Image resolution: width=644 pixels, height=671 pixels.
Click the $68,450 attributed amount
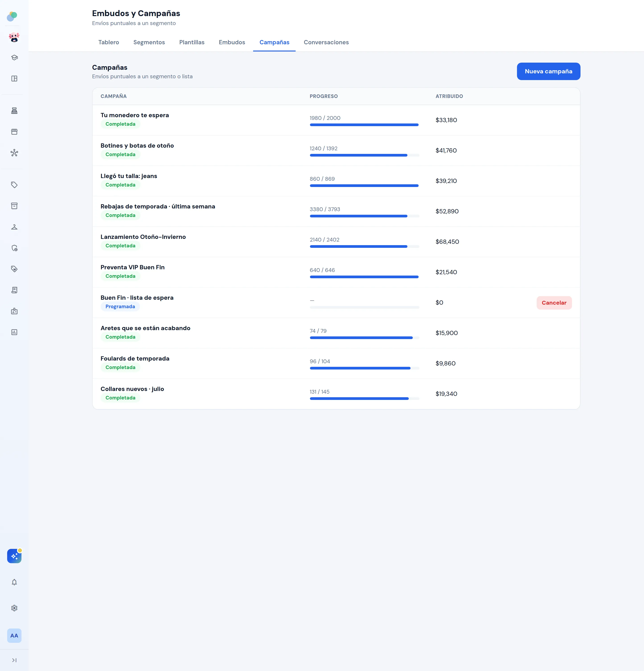[x=447, y=242]
